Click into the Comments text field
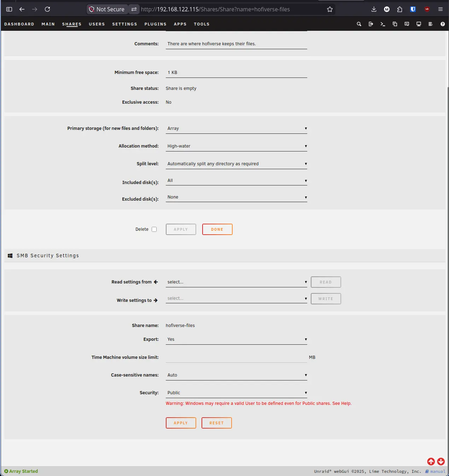Screen dimensions: 449x476 [237, 44]
